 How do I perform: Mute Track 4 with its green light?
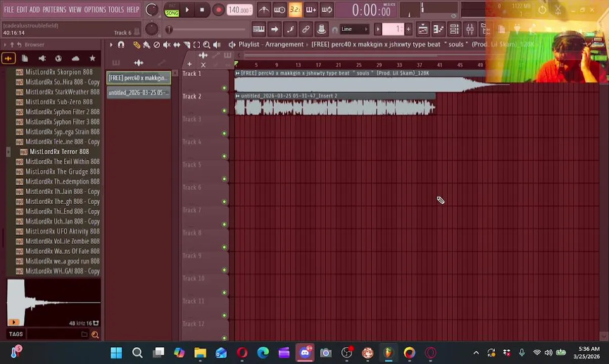pos(224,156)
